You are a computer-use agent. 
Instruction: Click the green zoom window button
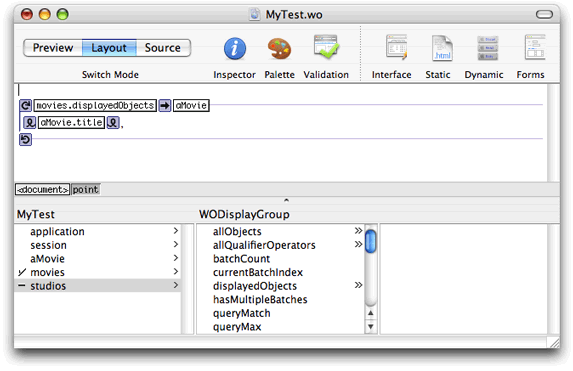point(62,14)
